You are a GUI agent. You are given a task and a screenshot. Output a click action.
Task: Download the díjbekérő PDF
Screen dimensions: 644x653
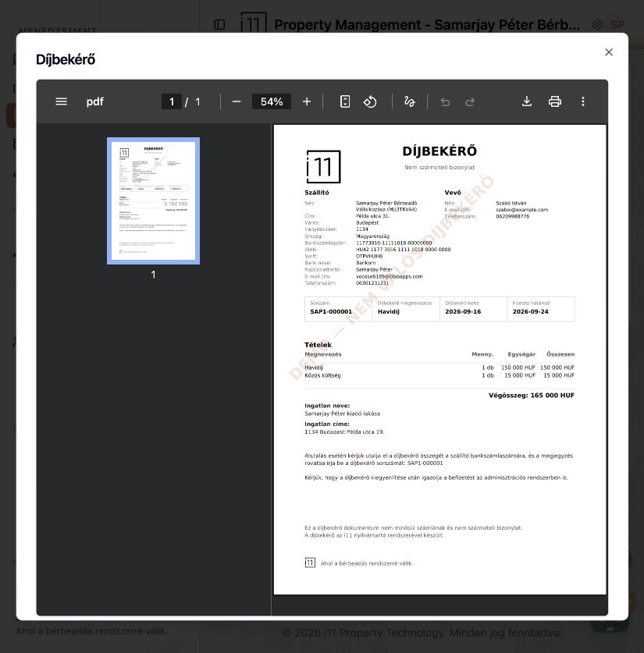(527, 101)
